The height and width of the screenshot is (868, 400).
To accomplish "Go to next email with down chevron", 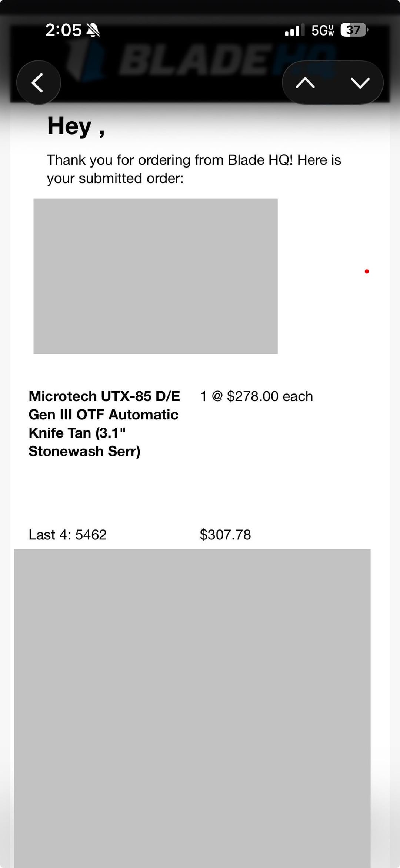I will 360,82.
